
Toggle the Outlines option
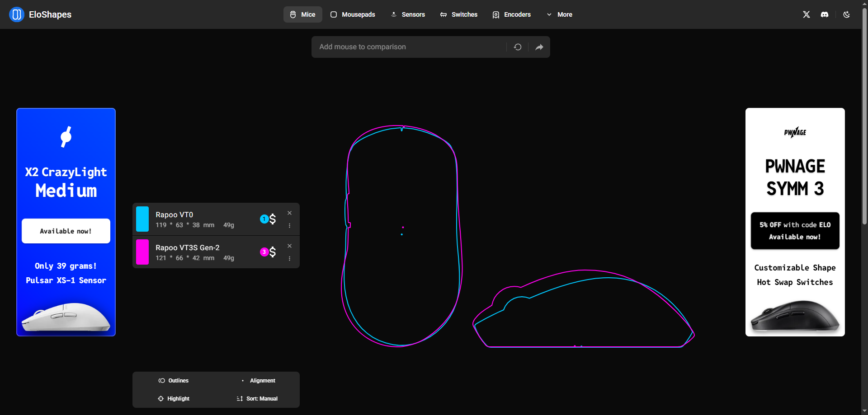(x=174, y=381)
